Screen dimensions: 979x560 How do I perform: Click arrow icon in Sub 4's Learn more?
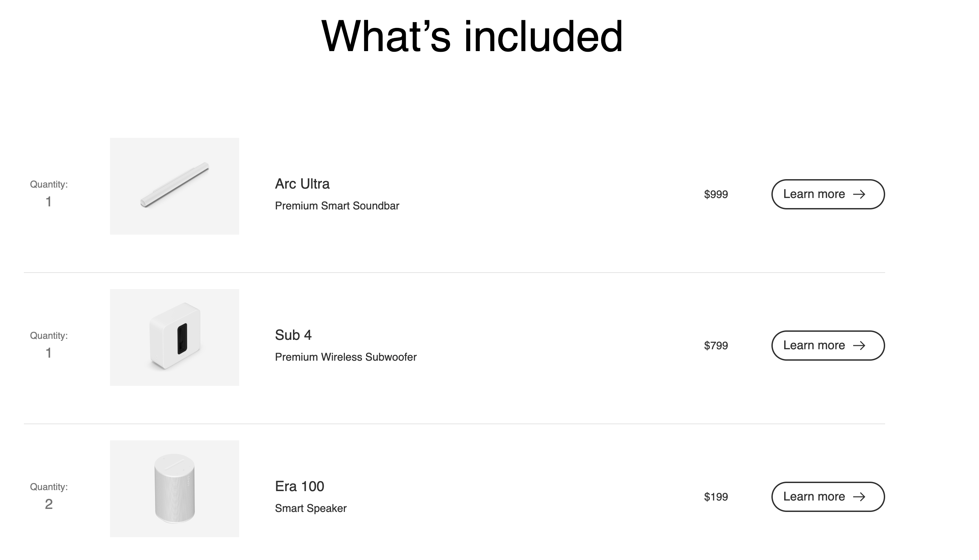tap(859, 346)
